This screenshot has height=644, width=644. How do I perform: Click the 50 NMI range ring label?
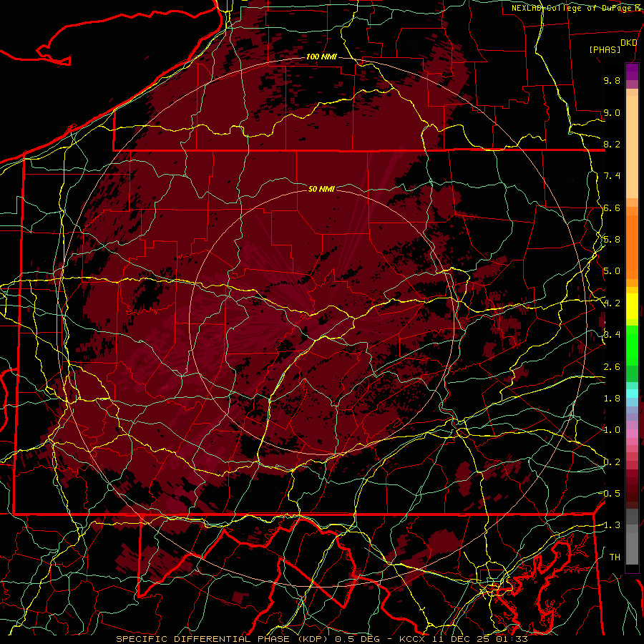[x=321, y=189]
